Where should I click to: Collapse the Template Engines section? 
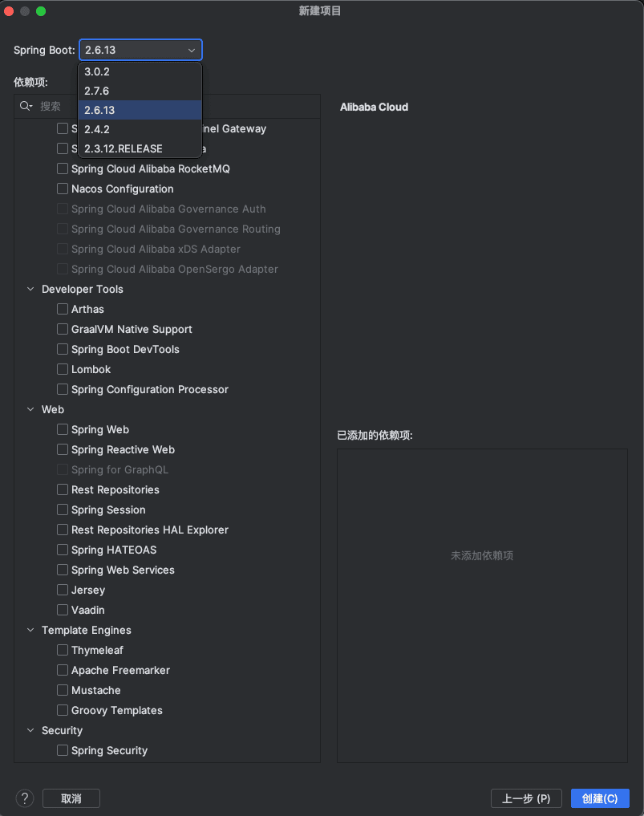click(30, 630)
